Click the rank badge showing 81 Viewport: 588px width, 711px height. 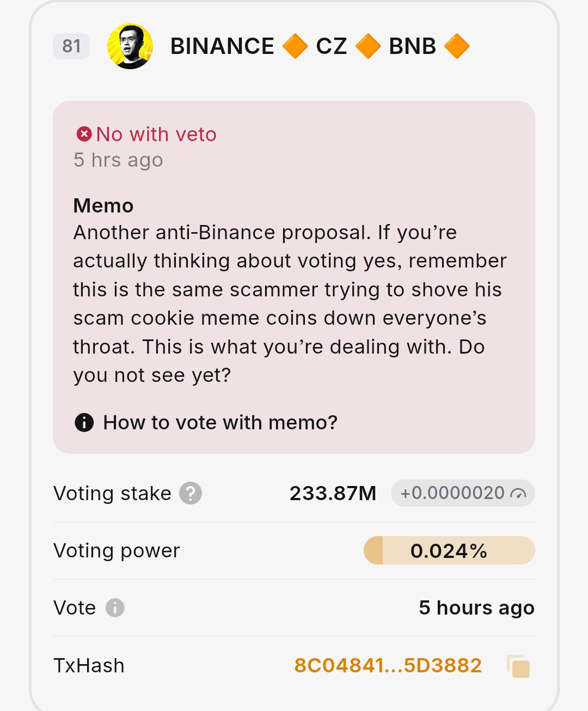tap(71, 46)
